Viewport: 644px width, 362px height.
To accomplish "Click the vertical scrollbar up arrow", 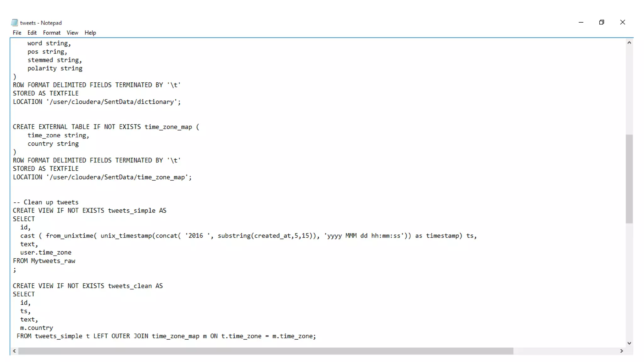I will click(x=629, y=43).
